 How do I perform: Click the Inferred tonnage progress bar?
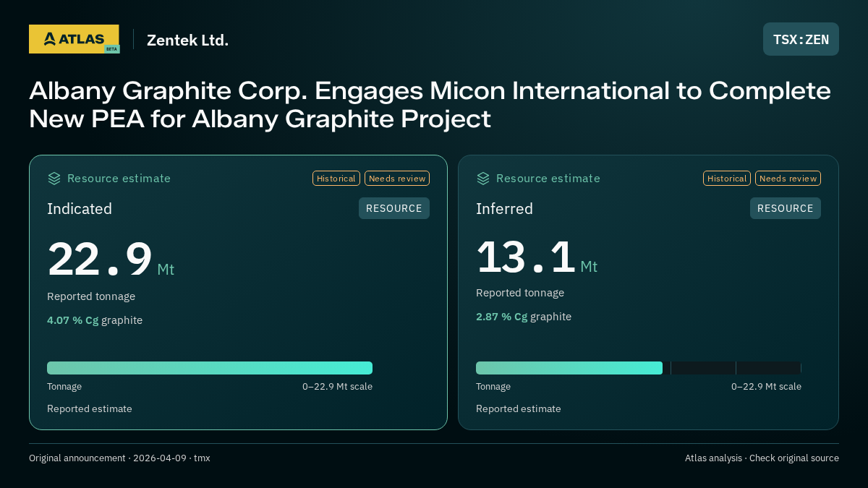[x=639, y=368]
